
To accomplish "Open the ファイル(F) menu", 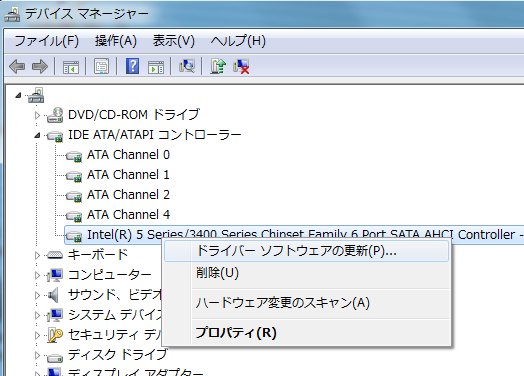I will coord(46,41).
